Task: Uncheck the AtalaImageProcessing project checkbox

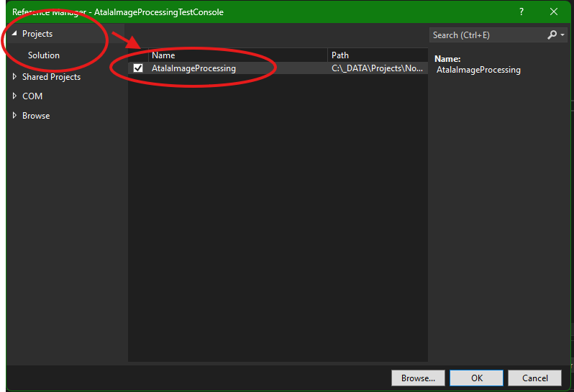Action: [x=138, y=68]
